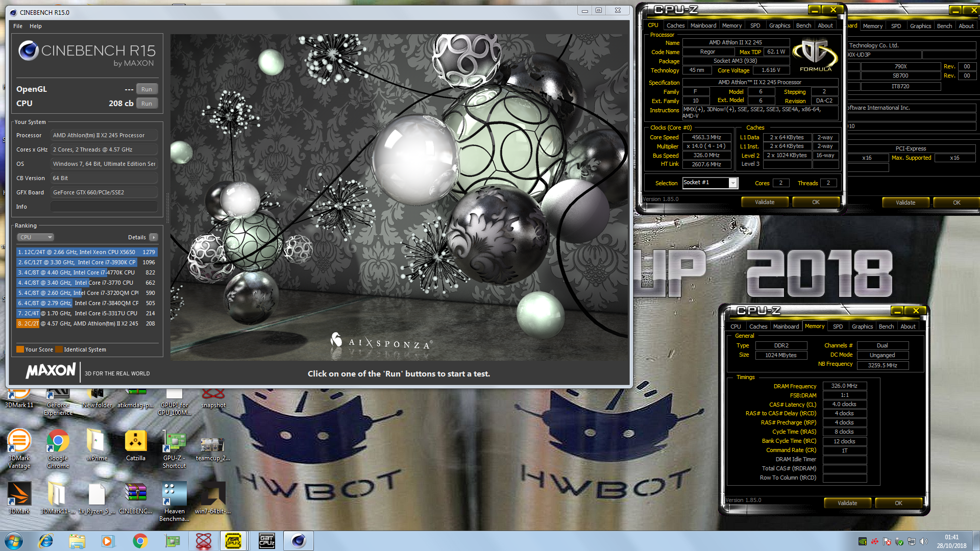Viewport: 980px width, 551px height.
Task: Launch 3DMark desktop shortcut
Action: (19, 498)
